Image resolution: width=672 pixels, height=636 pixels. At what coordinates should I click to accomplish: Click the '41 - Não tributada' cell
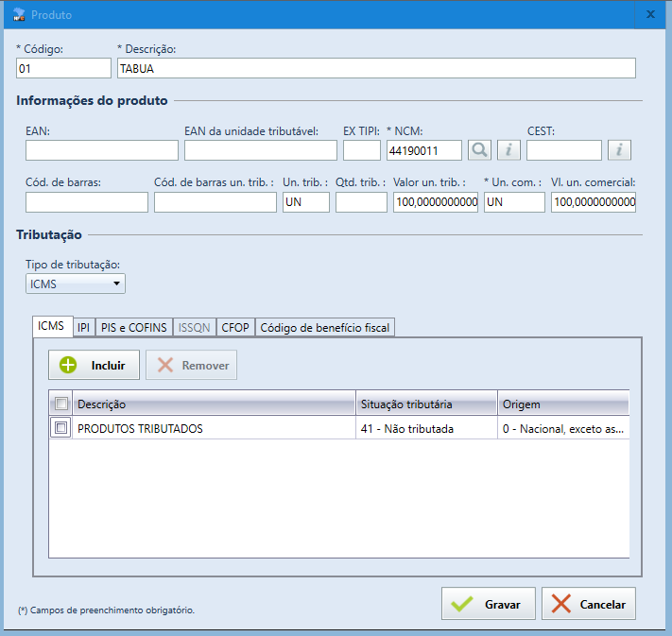[426, 428]
